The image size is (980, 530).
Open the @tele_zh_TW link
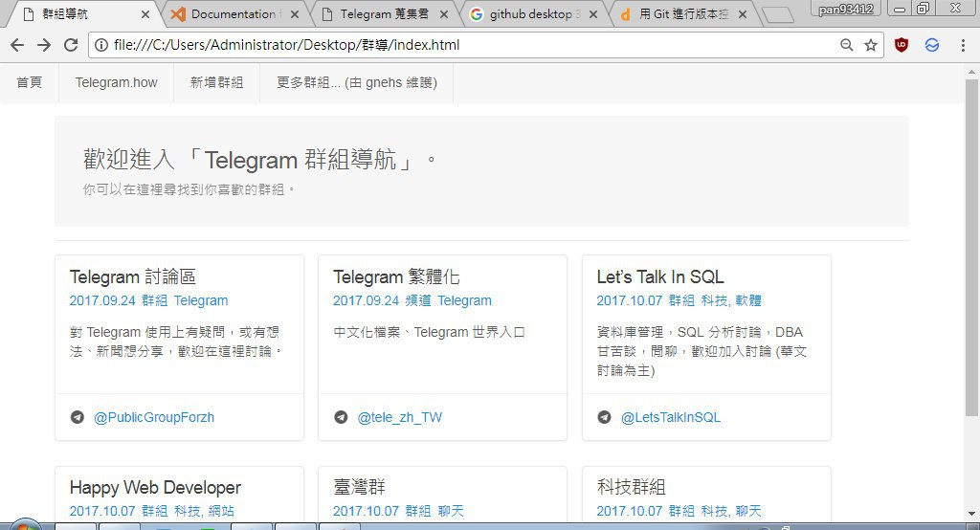[x=399, y=417]
